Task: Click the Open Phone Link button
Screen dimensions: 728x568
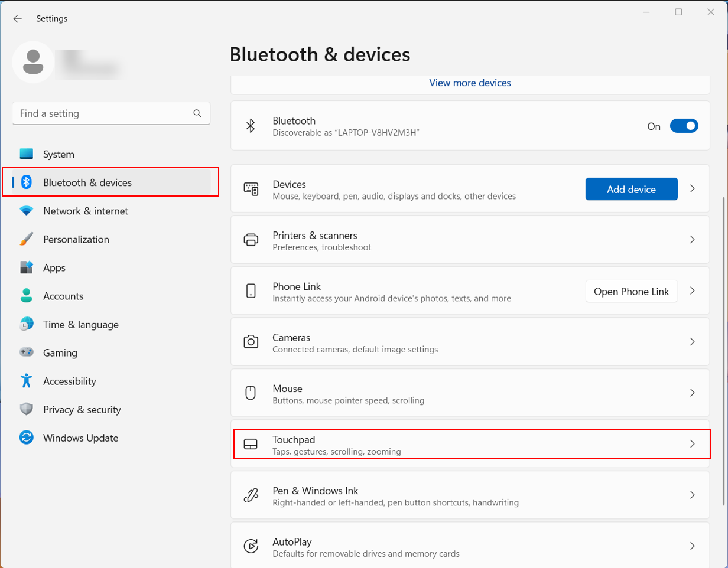Action: tap(631, 291)
